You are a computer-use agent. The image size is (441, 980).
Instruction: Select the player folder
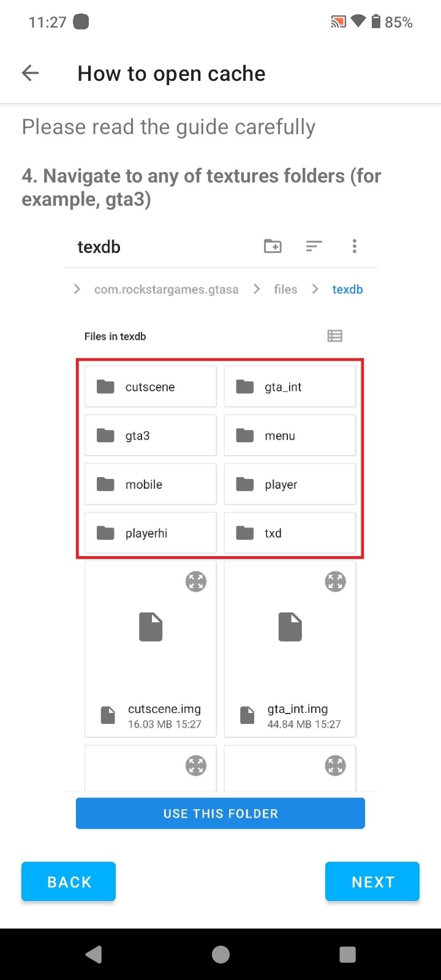click(290, 484)
